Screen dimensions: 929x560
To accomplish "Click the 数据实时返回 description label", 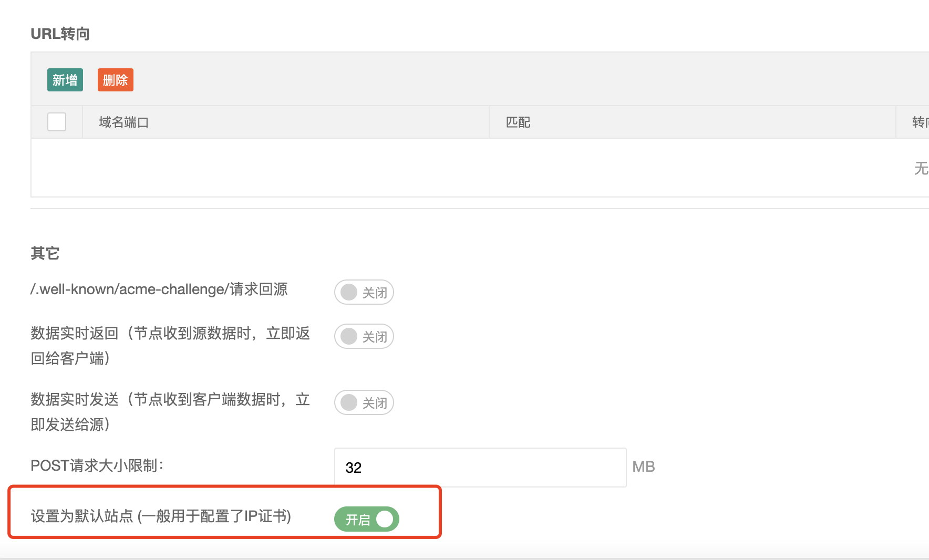I will pos(170,345).
